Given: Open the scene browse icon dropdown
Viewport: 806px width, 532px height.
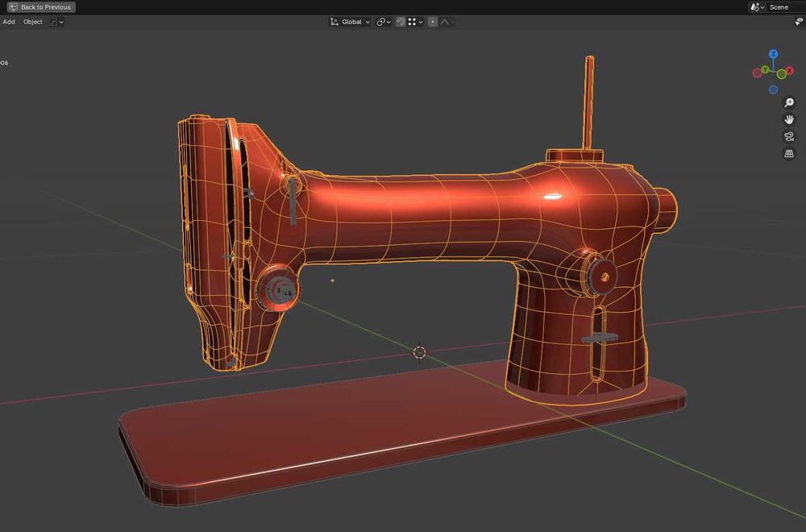Looking at the screenshot, I should tap(757, 7).
